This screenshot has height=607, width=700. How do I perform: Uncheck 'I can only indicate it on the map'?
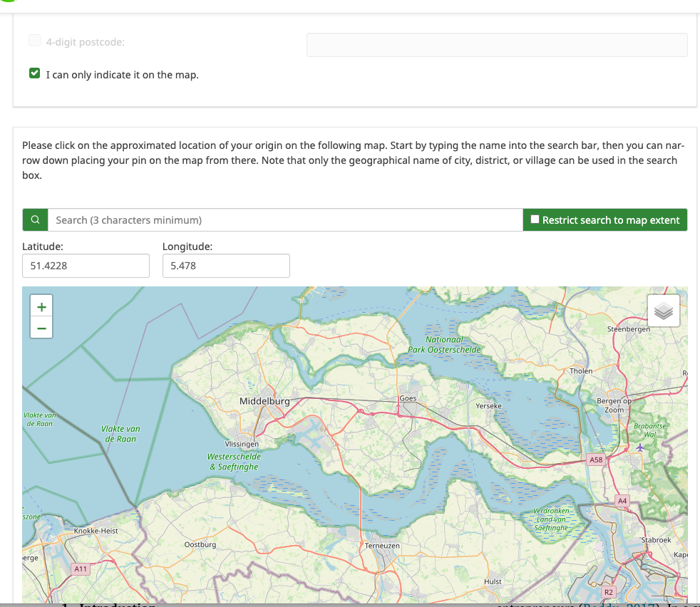pos(34,73)
